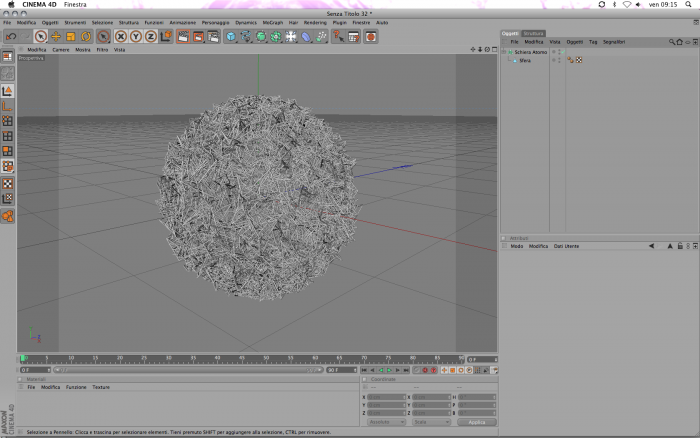Click the H rotation input field

(x=477, y=397)
